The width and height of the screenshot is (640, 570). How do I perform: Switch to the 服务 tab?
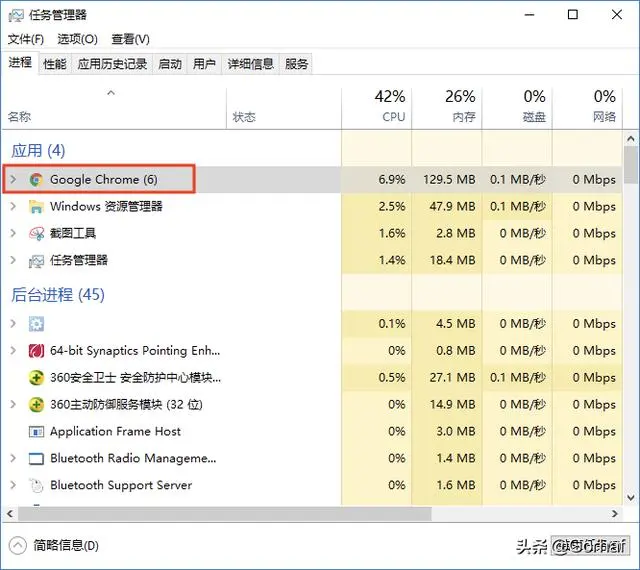pyautogui.click(x=296, y=64)
